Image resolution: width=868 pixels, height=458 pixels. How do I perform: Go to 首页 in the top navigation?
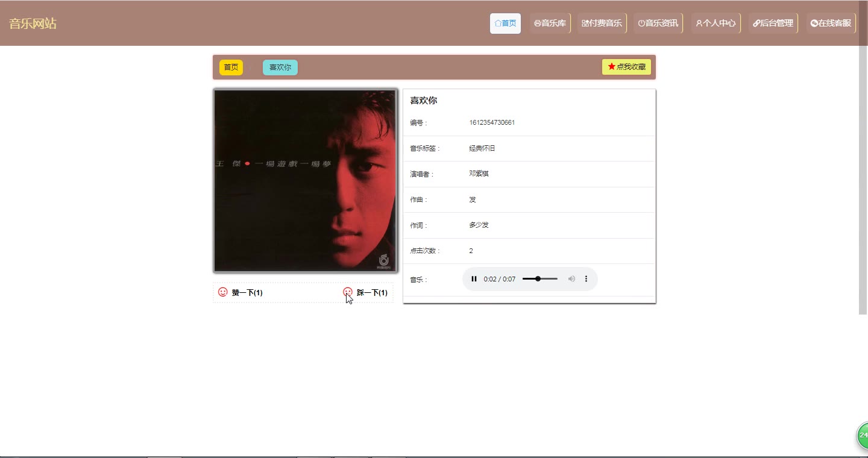[505, 24]
